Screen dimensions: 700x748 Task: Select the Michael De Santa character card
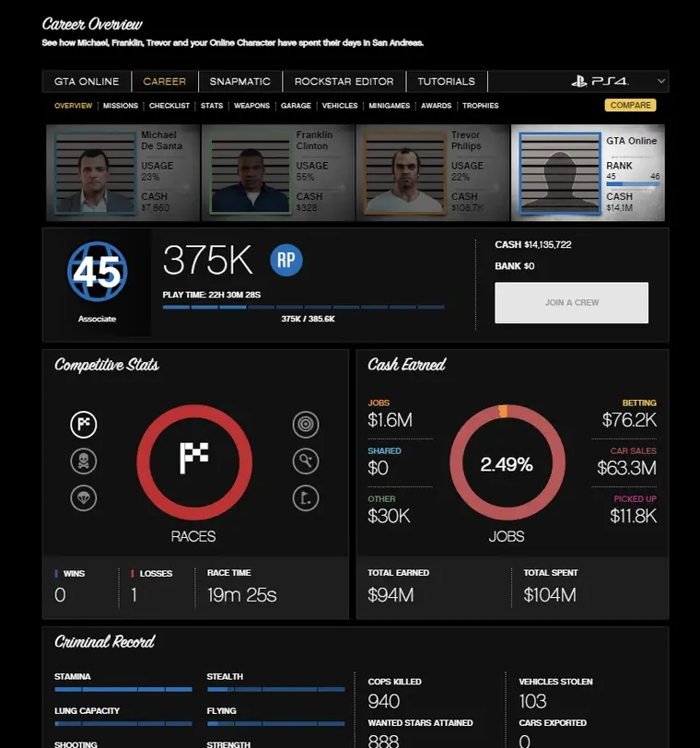pos(123,172)
